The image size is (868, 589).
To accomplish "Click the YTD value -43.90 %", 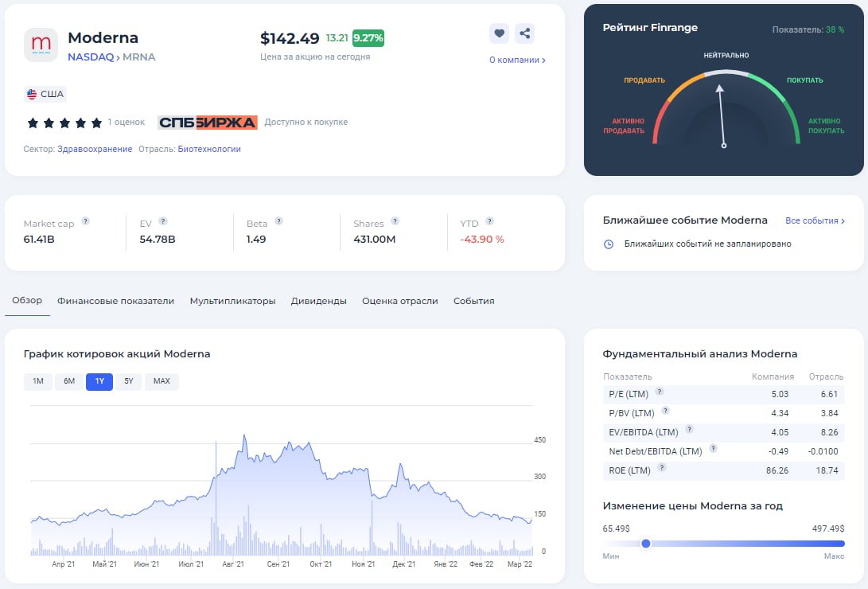I will [481, 240].
